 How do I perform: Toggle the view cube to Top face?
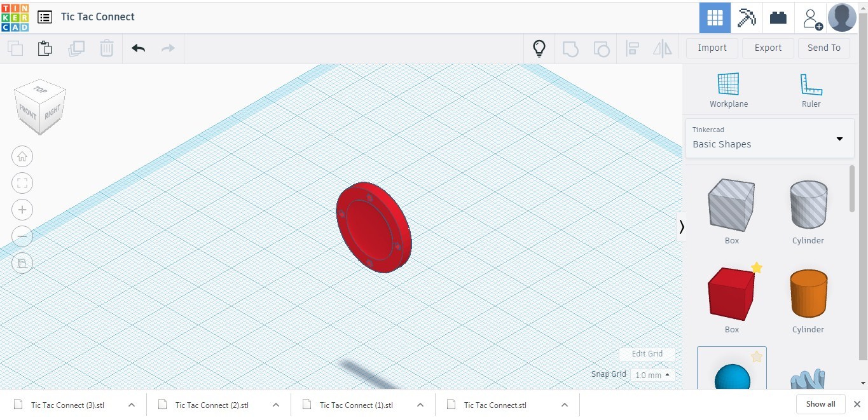39,91
